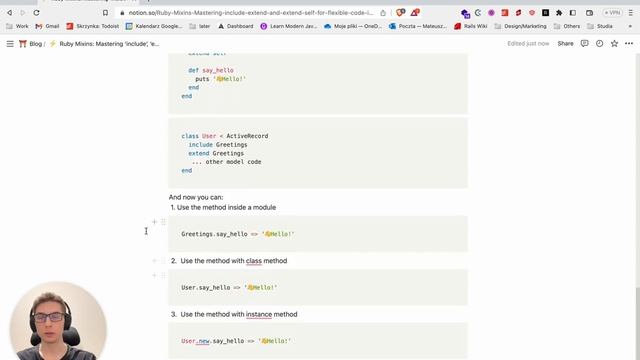Open page comments panel in Notion

pos(584,43)
